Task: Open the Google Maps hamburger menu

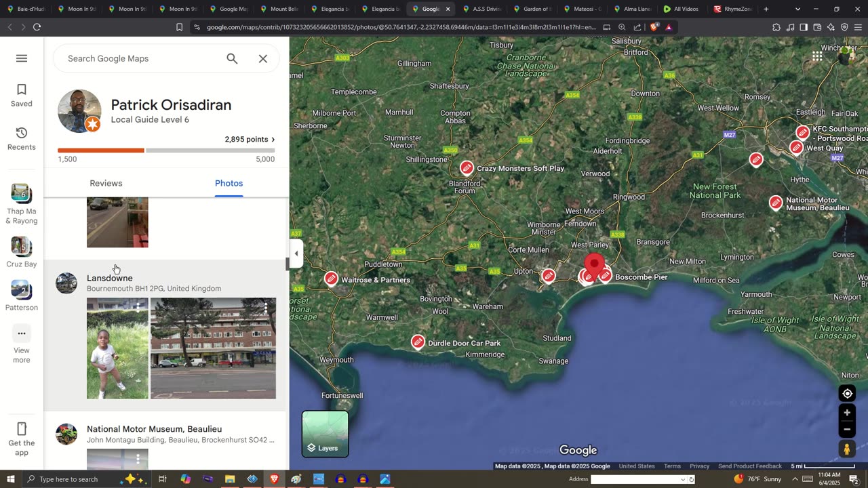Action: [x=22, y=58]
